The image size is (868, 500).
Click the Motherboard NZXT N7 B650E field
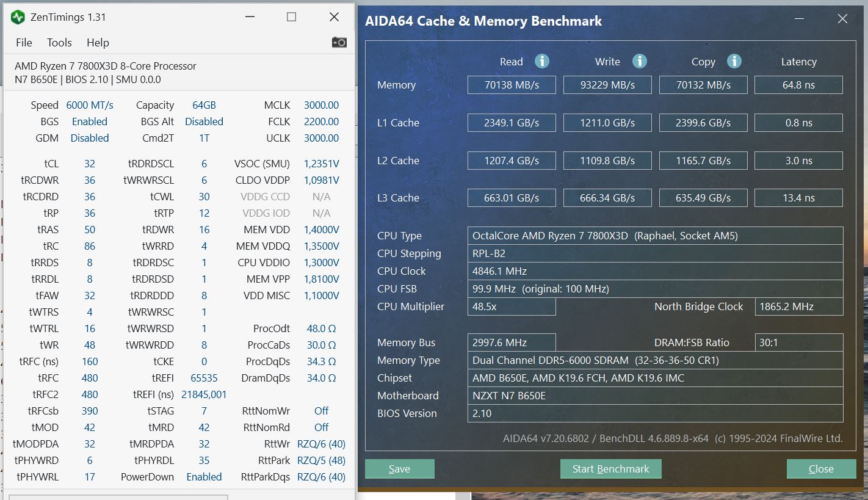655,396
